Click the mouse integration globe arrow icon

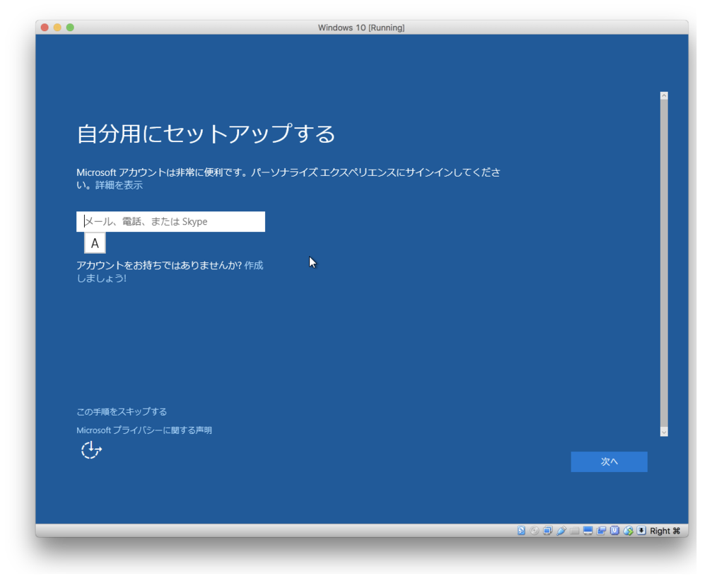(628, 531)
